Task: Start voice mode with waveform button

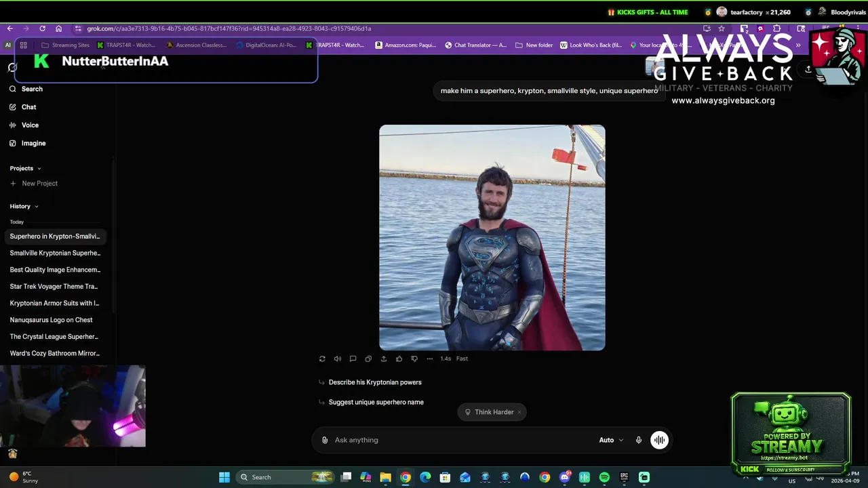Action: (660, 440)
